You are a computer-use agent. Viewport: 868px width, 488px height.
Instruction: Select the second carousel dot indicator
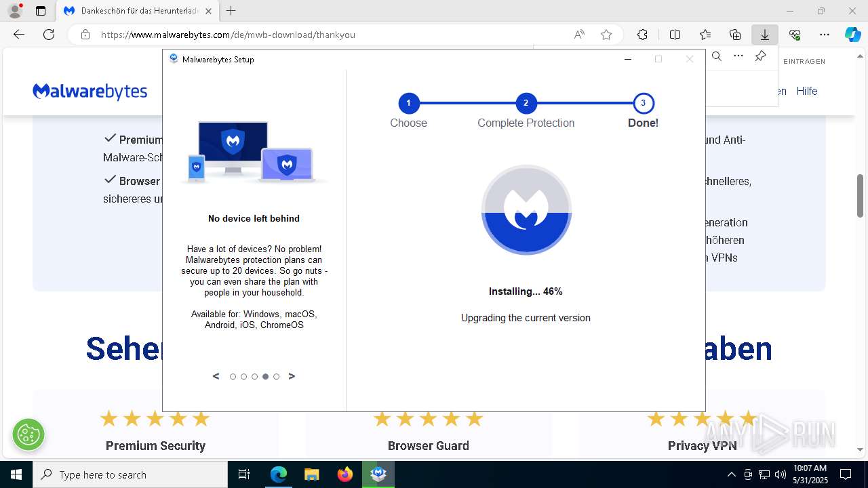(243, 377)
